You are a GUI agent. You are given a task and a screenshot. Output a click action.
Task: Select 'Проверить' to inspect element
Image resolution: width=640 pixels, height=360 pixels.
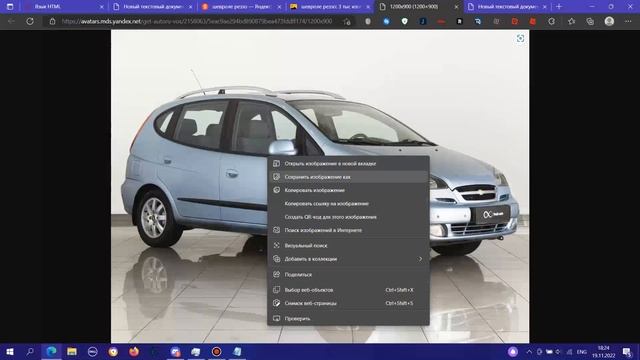348,319
